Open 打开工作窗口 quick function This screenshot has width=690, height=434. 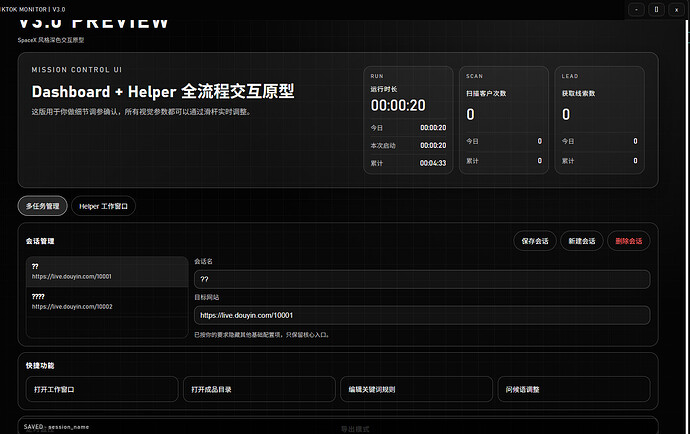(102, 389)
